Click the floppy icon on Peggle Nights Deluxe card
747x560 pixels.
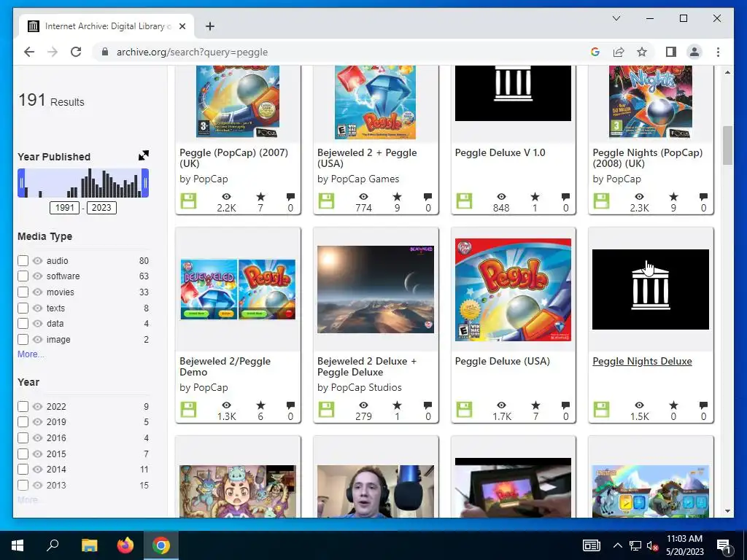[602, 409]
